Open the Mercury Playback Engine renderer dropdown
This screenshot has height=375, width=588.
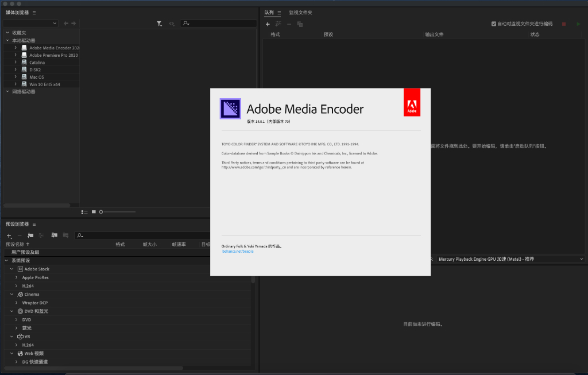point(511,259)
